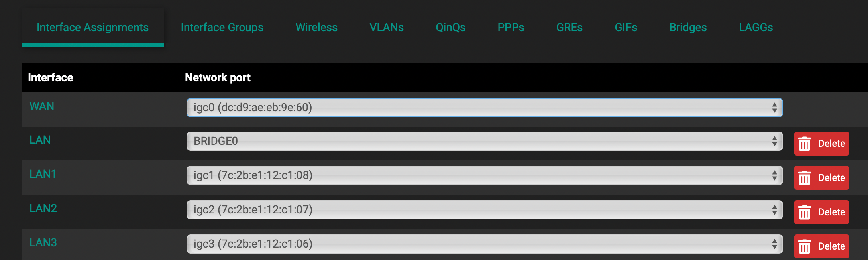
Task: Open the LAN BRIDGE0 port dropdown
Action: (x=485, y=141)
